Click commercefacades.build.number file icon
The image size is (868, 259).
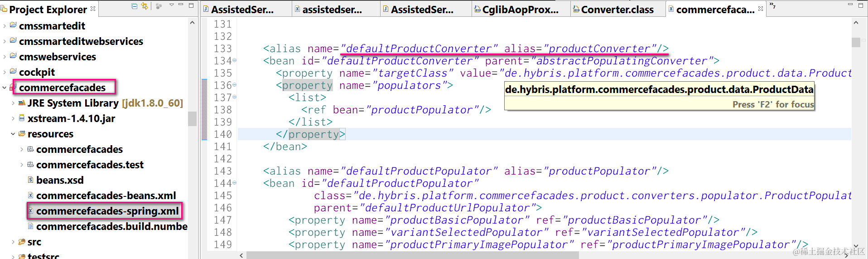(x=30, y=226)
